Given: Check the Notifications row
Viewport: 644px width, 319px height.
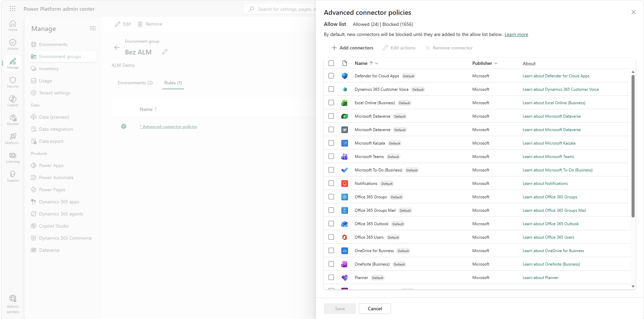Looking at the screenshot, I should pyautogui.click(x=331, y=184).
